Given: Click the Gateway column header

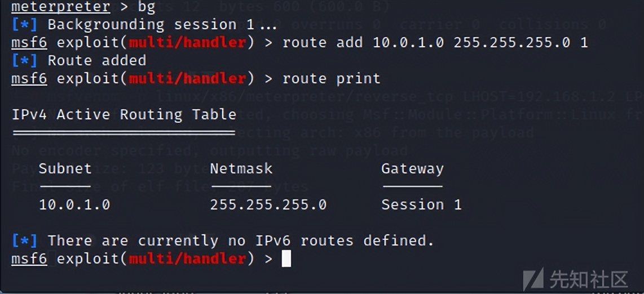Looking at the screenshot, I should coord(412,169).
